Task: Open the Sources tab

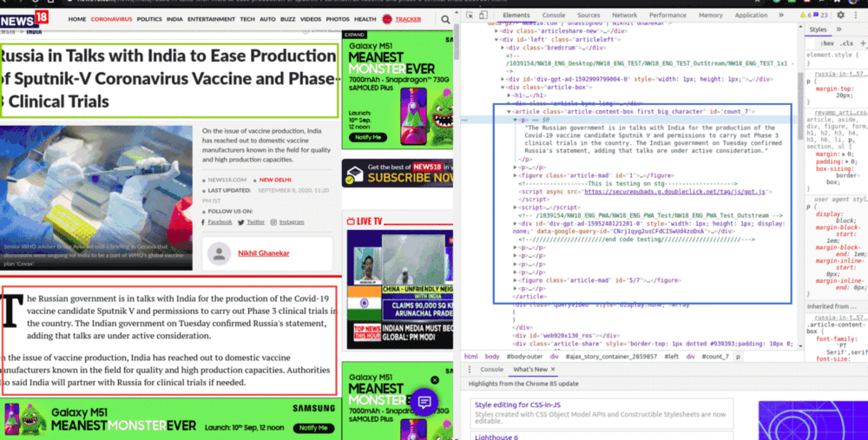Action: tap(589, 16)
